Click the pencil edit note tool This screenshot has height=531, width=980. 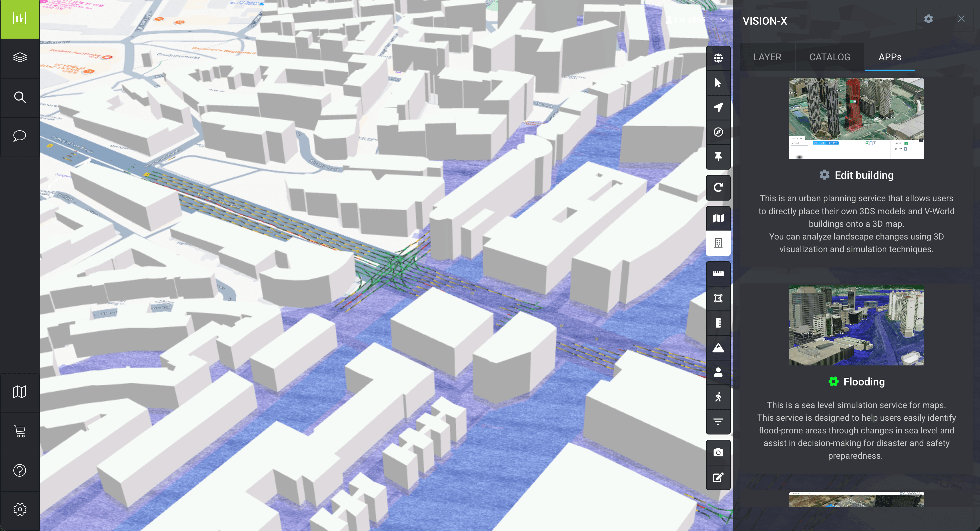718,477
